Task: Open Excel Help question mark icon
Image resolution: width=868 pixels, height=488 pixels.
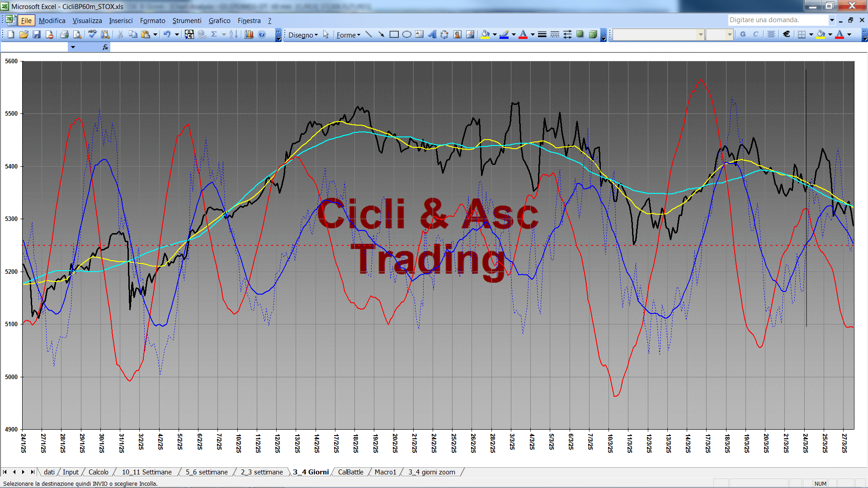Action: pyautogui.click(x=262, y=34)
